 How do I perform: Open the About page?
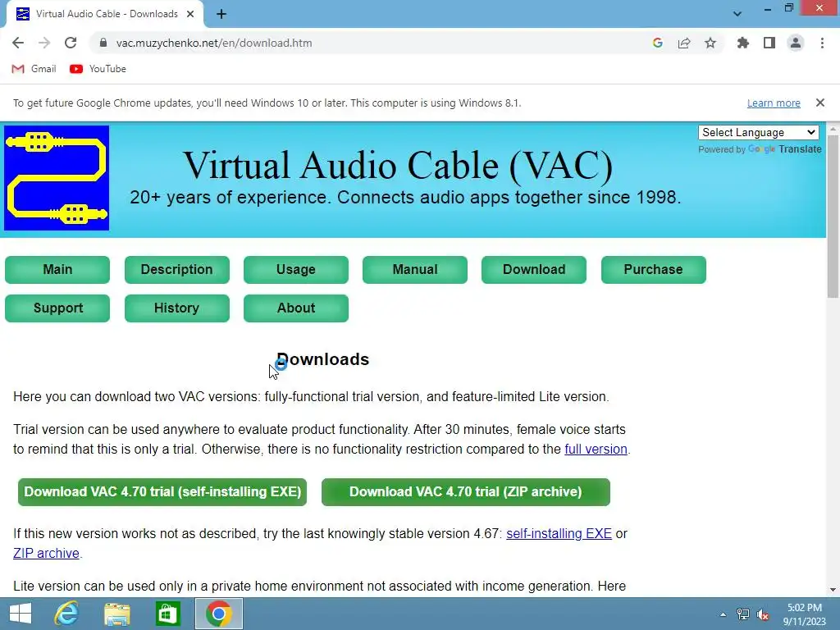pos(295,308)
